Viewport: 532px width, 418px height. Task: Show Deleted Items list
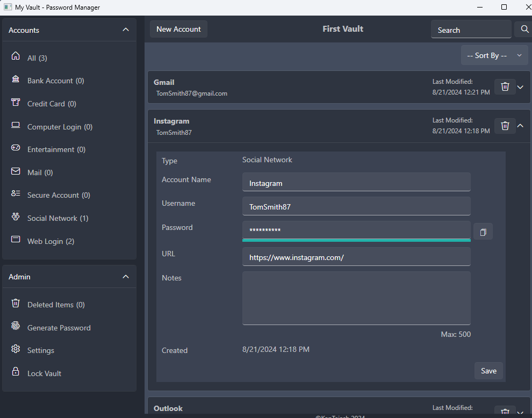tap(56, 305)
